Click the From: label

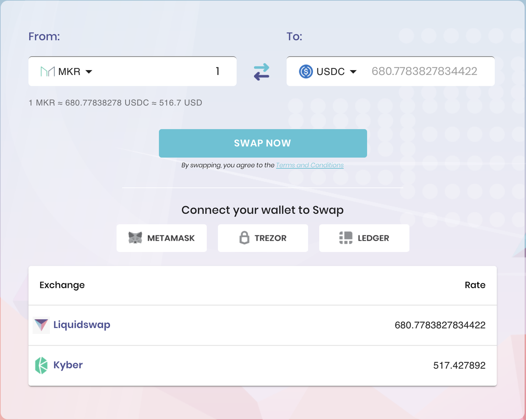(x=44, y=36)
